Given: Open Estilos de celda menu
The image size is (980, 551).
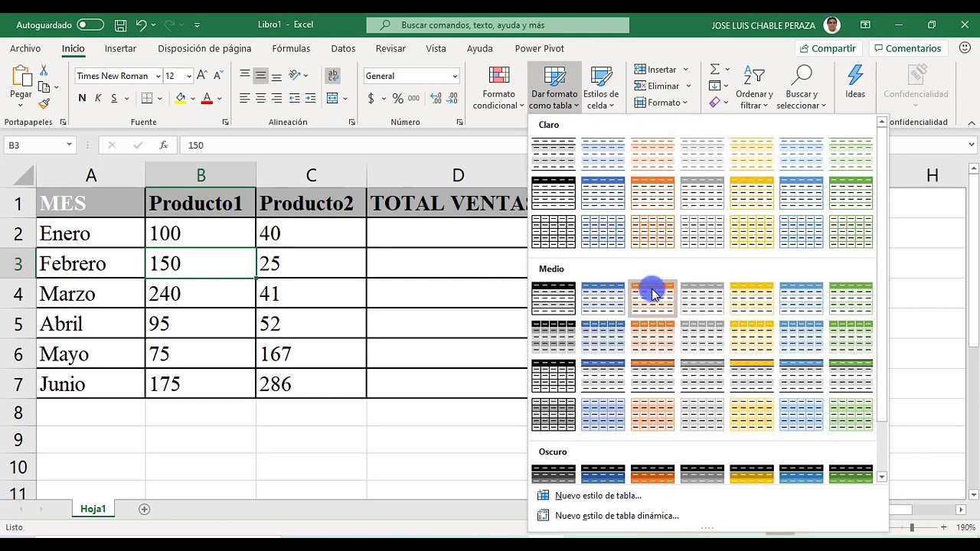Looking at the screenshot, I should (x=601, y=88).
